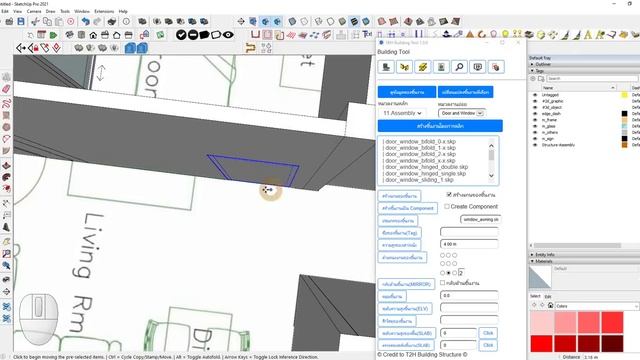Viewport: 640px width, 360px height.
Task: Click the Undo arrow icon
Action: click(85, 21)
